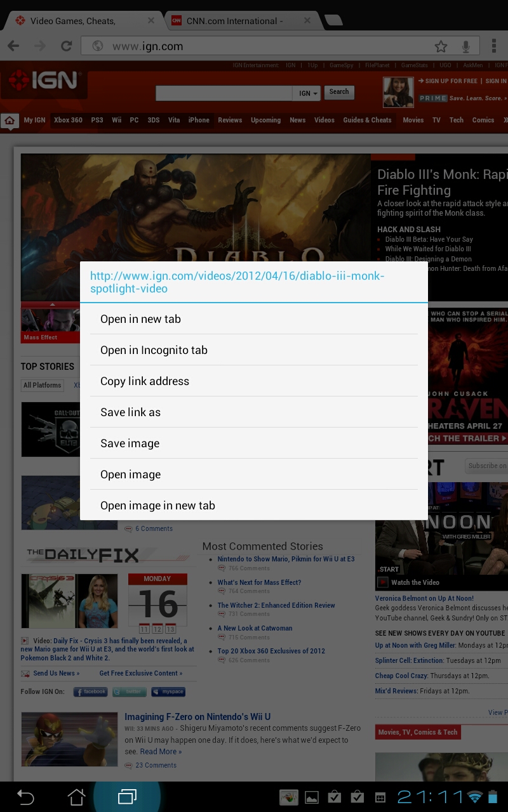Select Save link as
508x812 pixels.
(x=253, y=412)
